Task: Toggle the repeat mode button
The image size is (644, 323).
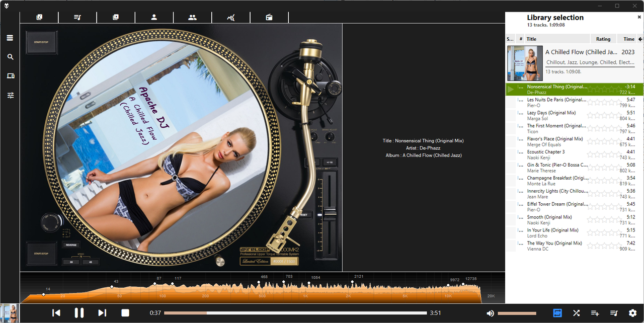Action: [x=557, y=313]
